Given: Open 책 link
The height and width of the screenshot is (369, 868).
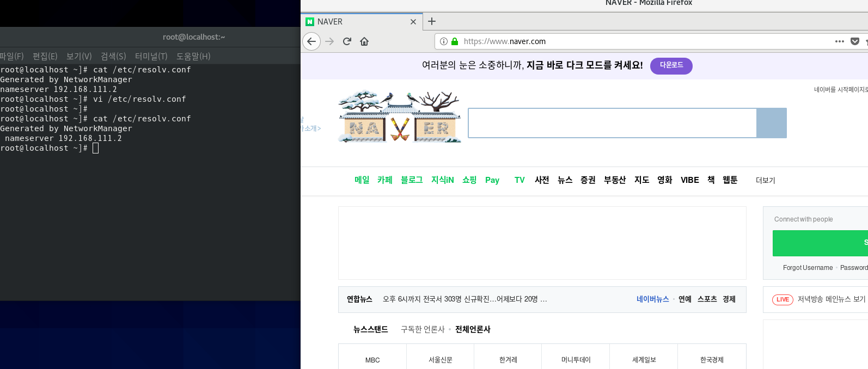Looking at the screenshot, I should pos(711,180).
